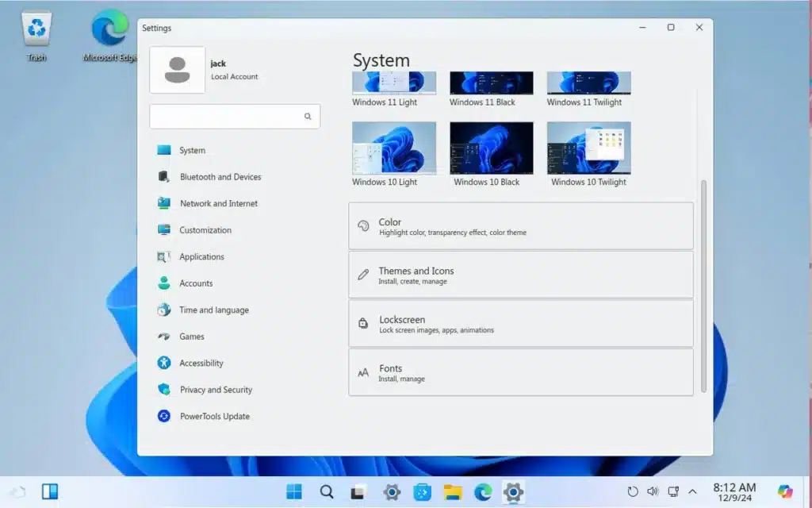Screen dimensions: 812x508
Task: Open widgets panel icon on taskbar
Action: click(50, 491)
